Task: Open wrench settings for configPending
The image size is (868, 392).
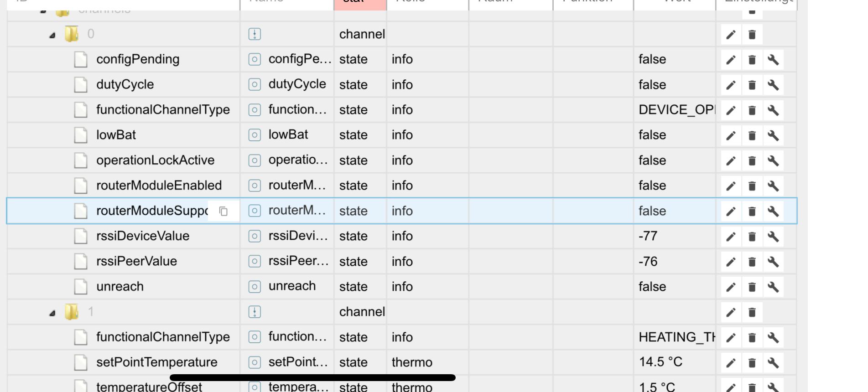Action: pyautogui.click(x=773, y=60)
